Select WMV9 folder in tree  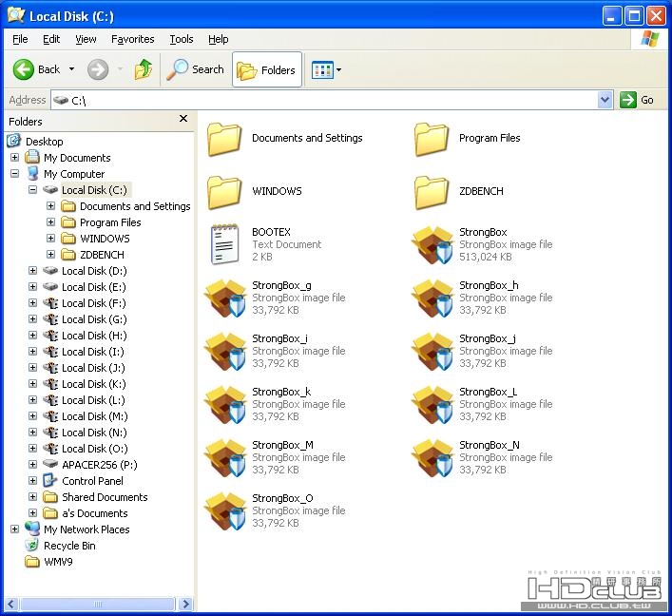coord(58,562)
